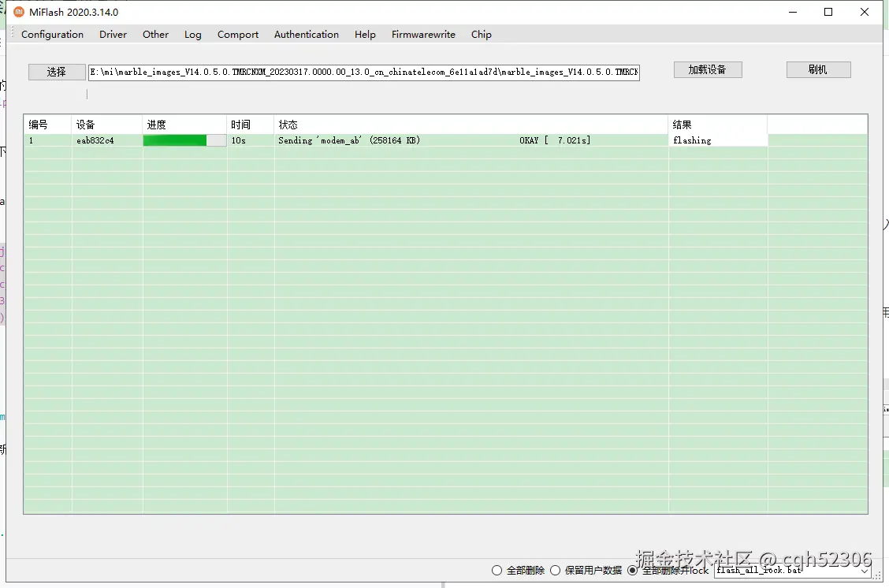Open the Chip menu
Viewport: 889px width, 588px height.
point(481,35)
